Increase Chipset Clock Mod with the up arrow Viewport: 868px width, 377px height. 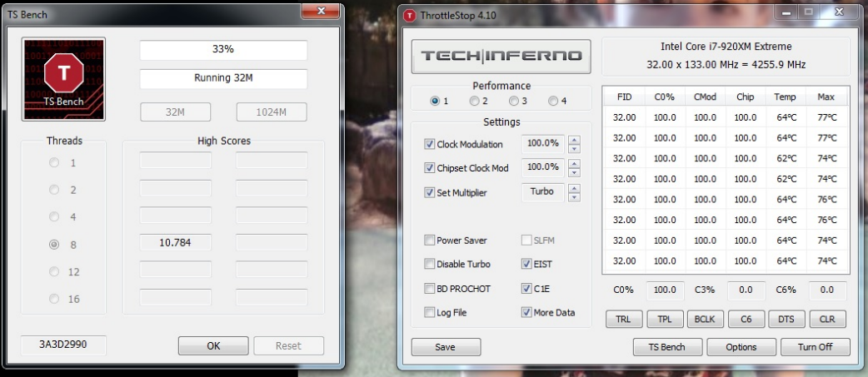575,164
